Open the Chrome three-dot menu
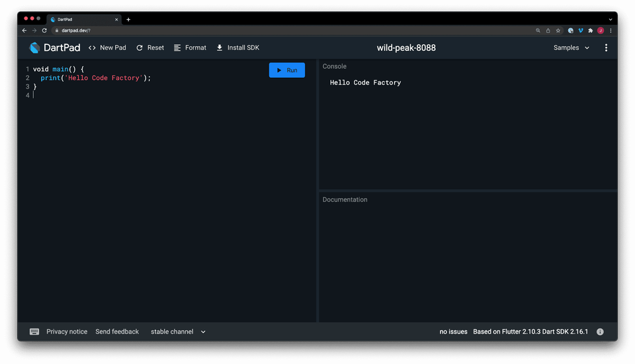Viewport: 635px width, 364px height. click(x=611, y=30)
